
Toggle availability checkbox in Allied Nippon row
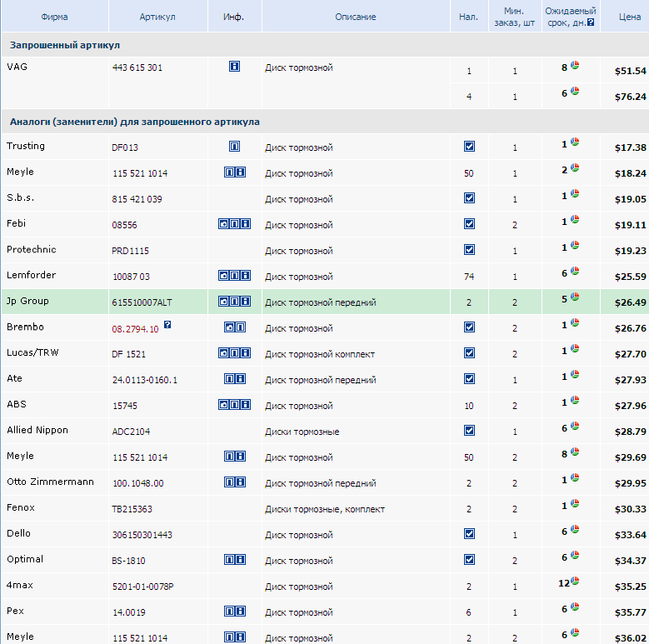(469, 430)
